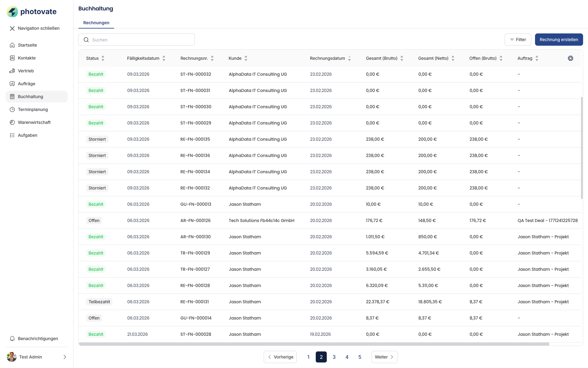This screenshot has height=368, width=588.
Task: Go to page 3 of invoices
Action: pyautogui.click(x=334, y=357)
